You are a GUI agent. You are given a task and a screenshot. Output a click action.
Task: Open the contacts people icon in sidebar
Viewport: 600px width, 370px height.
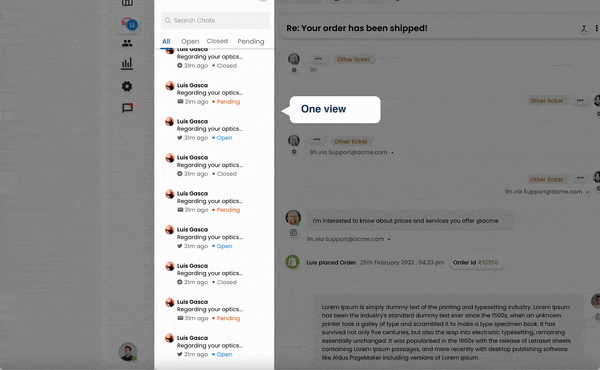click(x=127, y=43)
